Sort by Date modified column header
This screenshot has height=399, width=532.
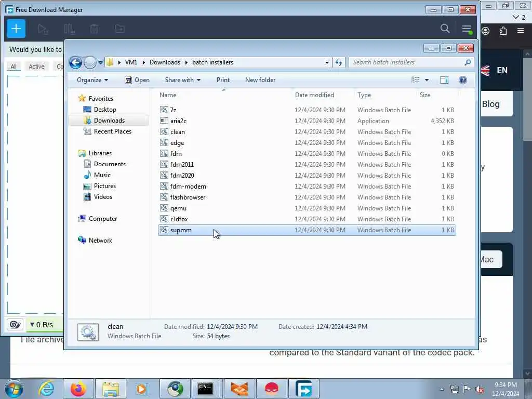[322, 95]
